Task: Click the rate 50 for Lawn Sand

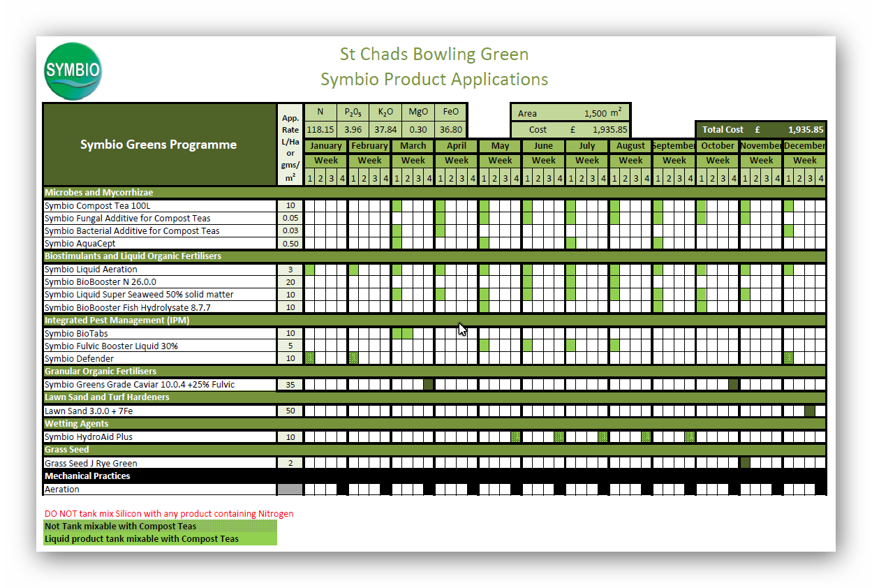Action: click(x=290, y=411)
